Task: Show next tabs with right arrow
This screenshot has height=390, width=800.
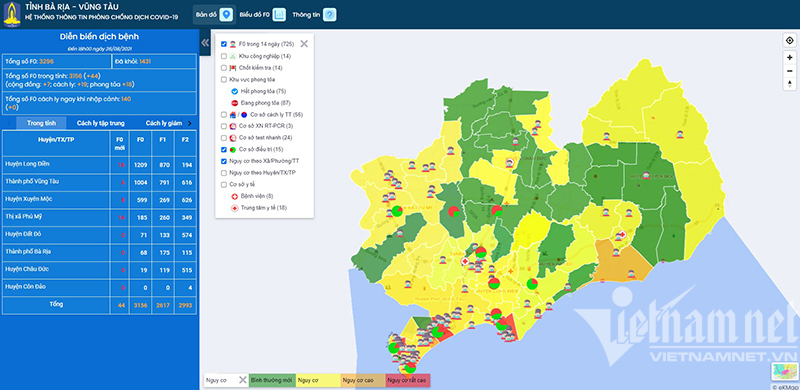Action: [190, 123]
